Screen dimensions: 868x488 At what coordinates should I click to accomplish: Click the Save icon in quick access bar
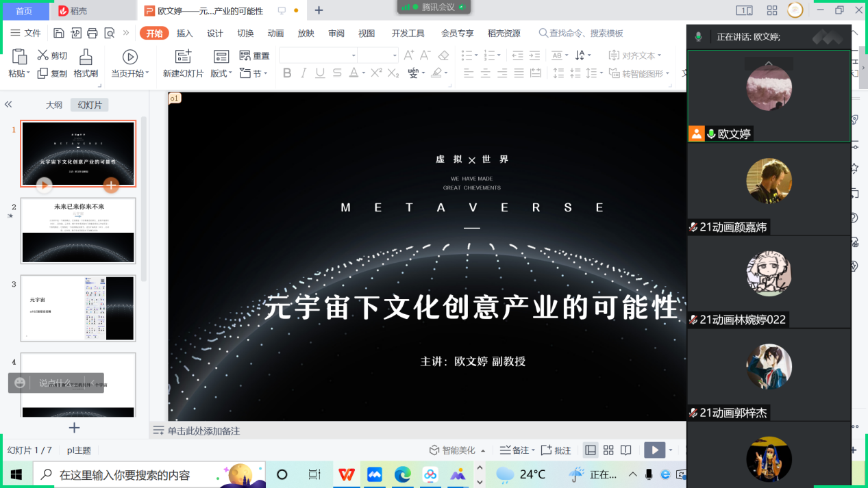(59, 33)
